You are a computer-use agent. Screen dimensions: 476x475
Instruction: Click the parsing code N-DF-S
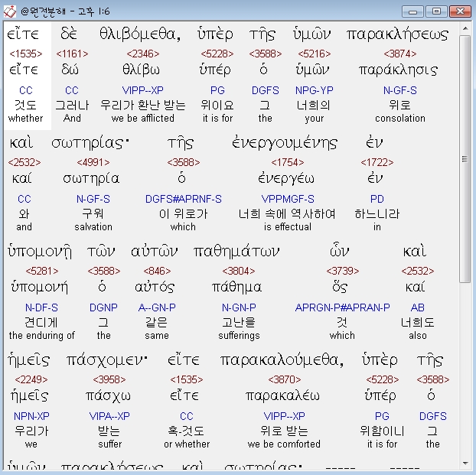pos(41,307)
